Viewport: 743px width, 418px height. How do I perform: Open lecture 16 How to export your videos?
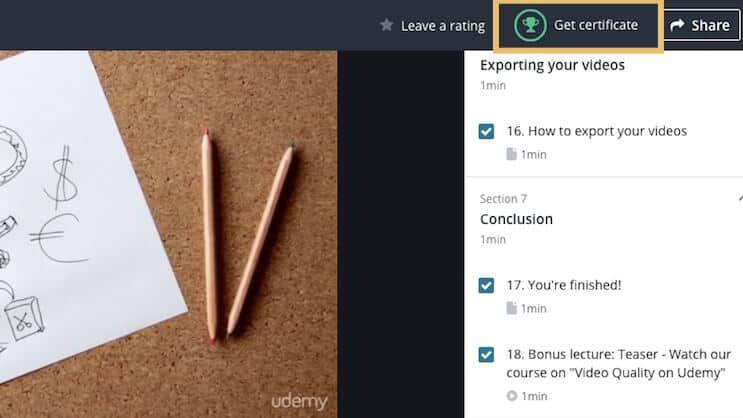597,131
